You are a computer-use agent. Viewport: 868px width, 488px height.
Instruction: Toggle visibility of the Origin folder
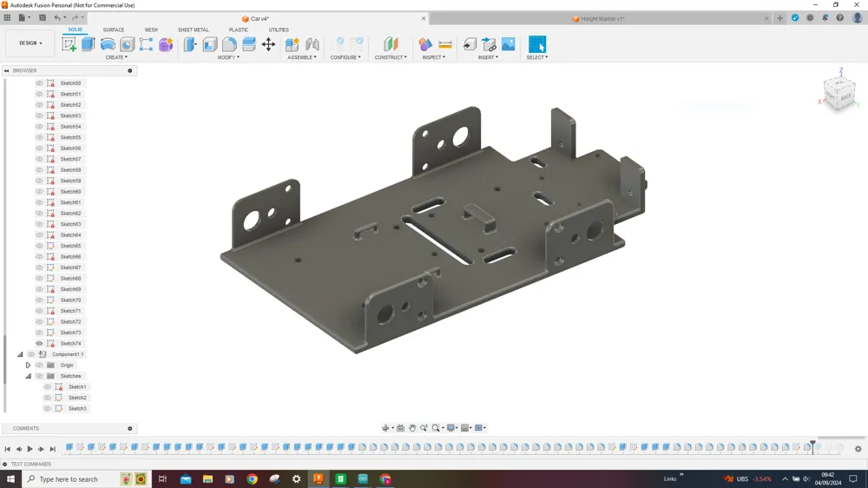pos(39,365)
